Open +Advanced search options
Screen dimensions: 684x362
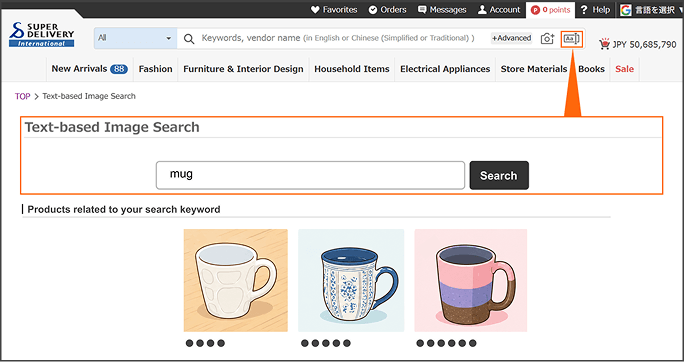click(511, 38)
